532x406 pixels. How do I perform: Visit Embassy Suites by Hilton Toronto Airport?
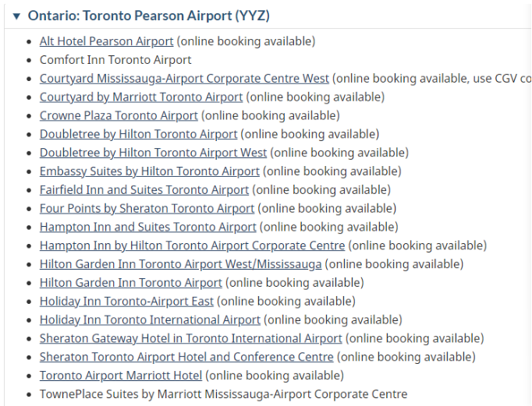click(x=149, y=171)
